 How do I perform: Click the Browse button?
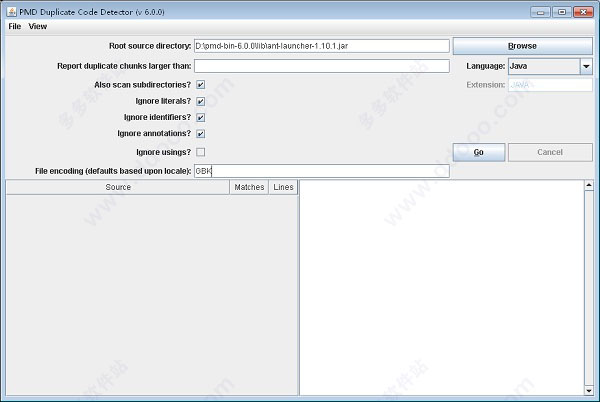(x=522, y=46)
